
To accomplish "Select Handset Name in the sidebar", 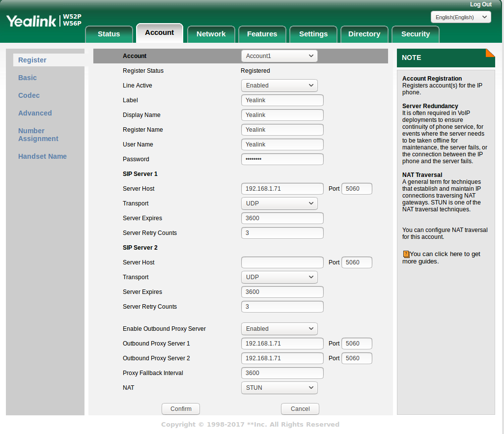I will point(42,156).
